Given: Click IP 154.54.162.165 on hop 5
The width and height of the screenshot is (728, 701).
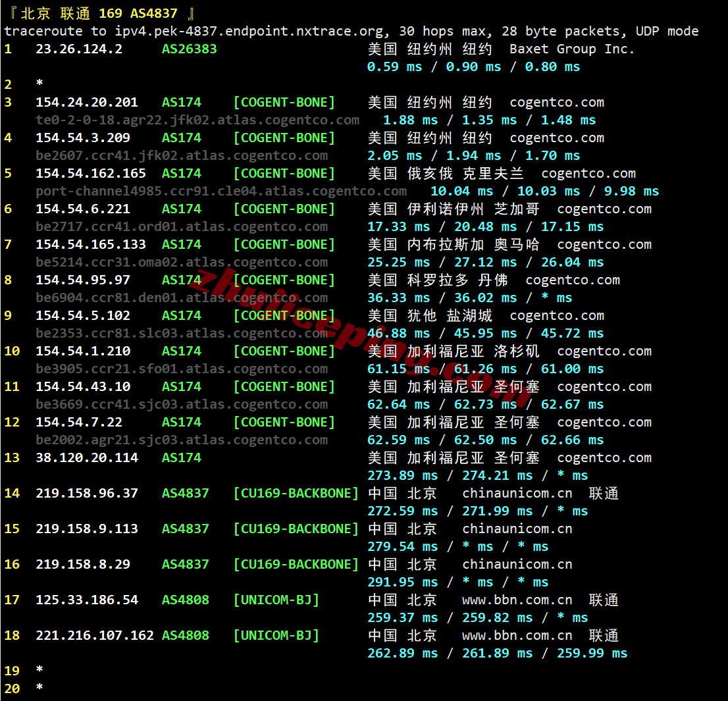Looking at the screenshot, I should [x=91, y=173].
